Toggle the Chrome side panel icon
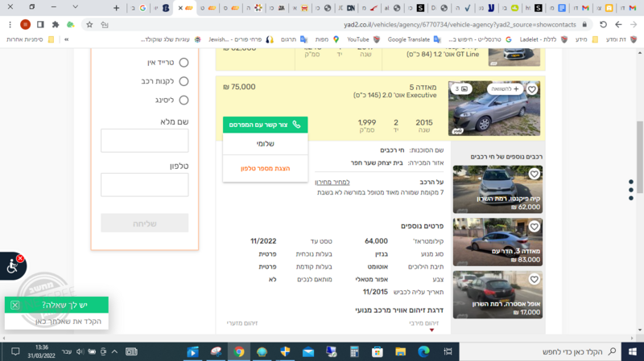The height and width of the screenshot is (361, 644). coord(40,25)
